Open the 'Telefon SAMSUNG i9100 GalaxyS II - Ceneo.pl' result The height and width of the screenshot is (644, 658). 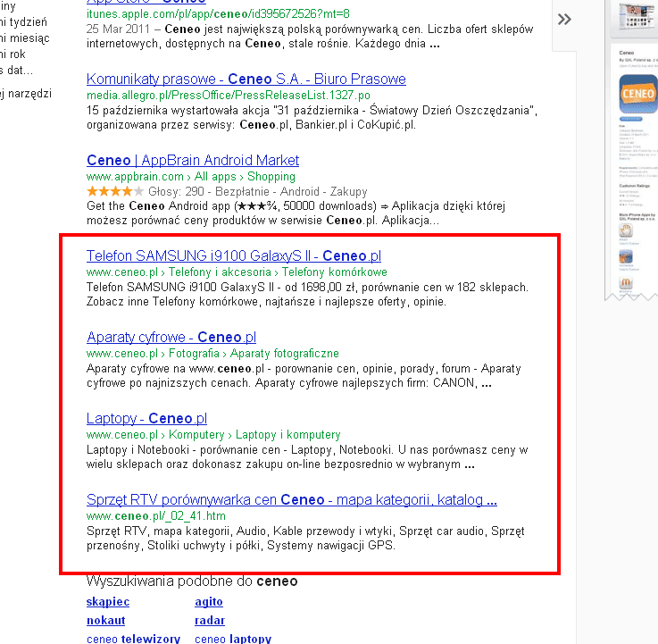[x=234, y=255]
